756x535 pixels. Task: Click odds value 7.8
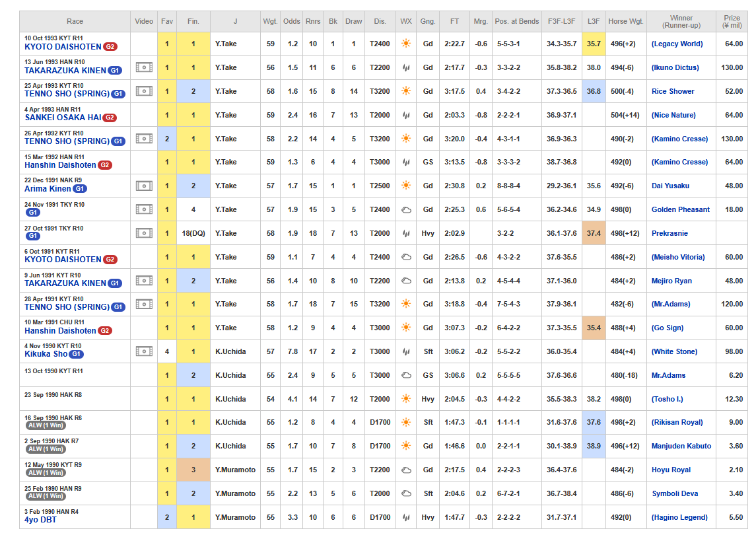292,351
